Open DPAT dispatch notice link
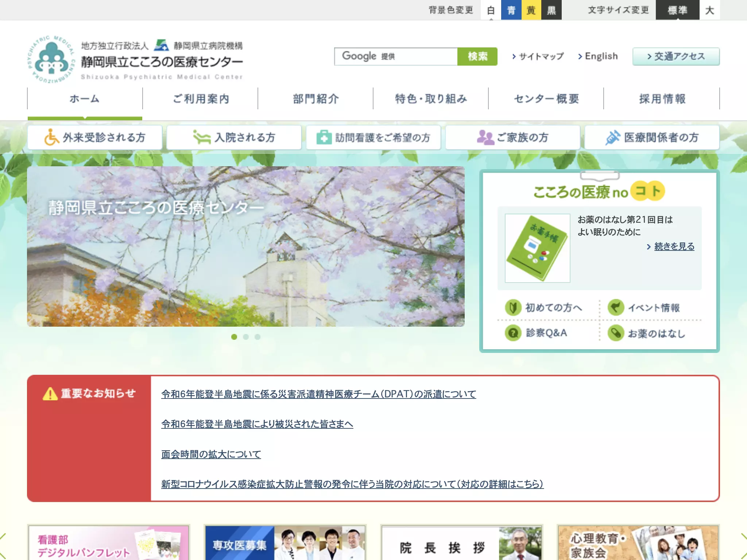Viewport: 747px width, 560px height. tap(318, 394)
